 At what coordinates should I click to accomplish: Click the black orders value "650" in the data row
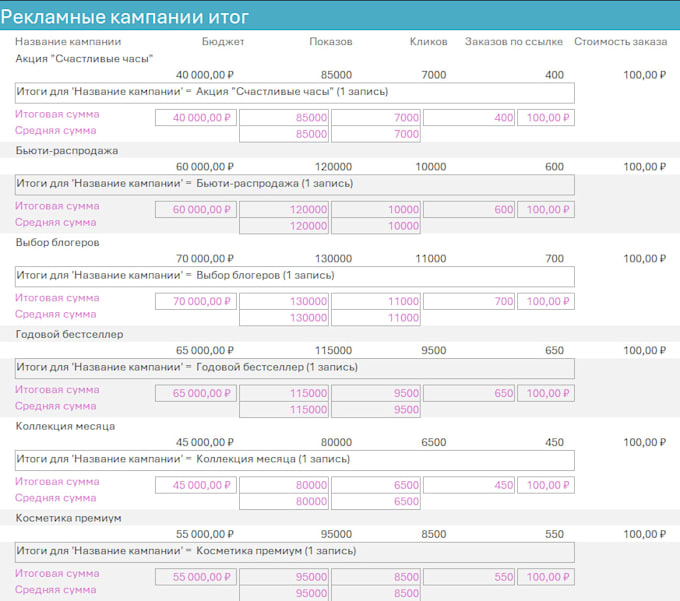click(x=554, y=351)
